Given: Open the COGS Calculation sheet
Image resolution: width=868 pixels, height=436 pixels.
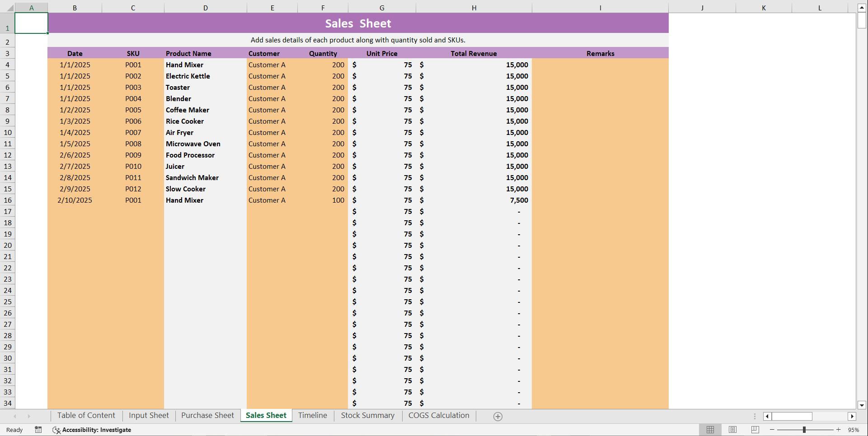Looking at the screenshot, I should (x=438, y=415).
